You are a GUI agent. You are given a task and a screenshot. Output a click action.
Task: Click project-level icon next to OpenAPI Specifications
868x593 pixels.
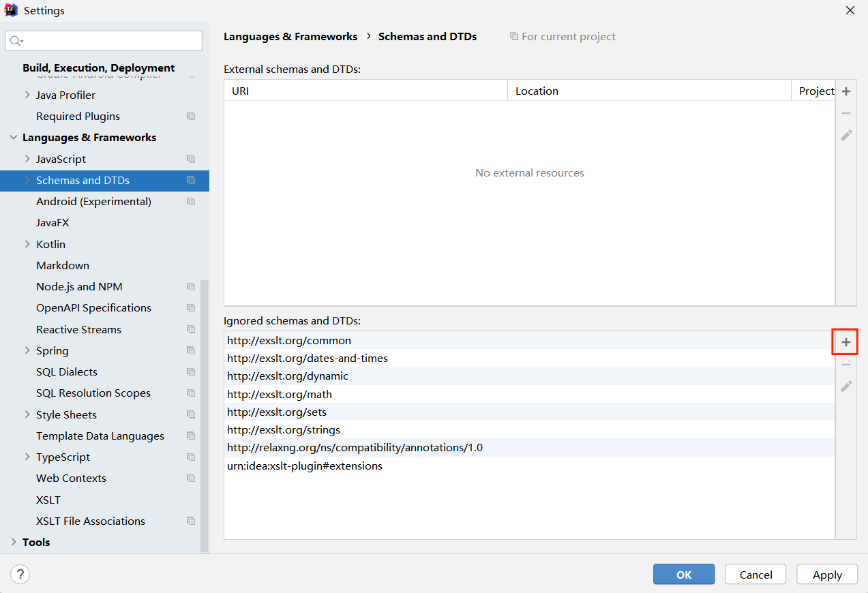[x=191, y=308]
